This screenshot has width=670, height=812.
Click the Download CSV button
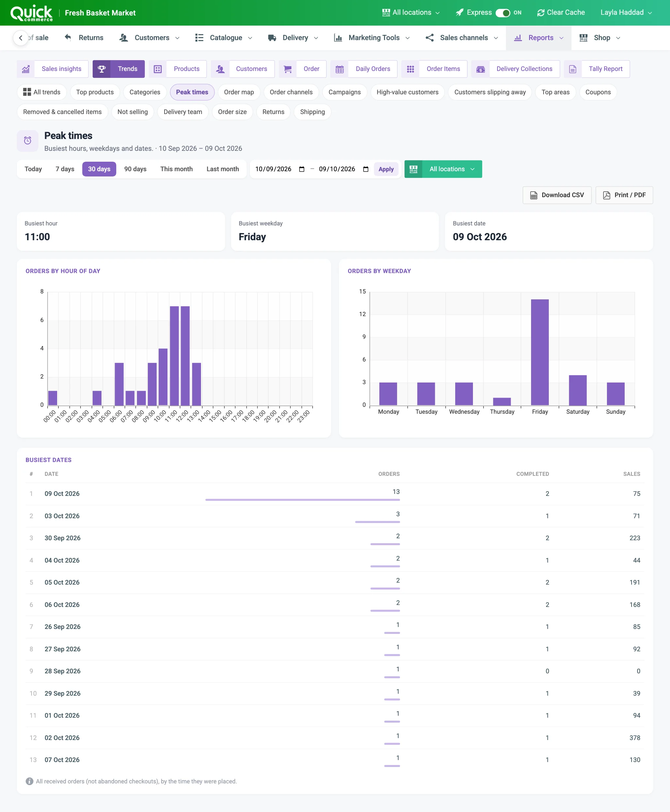coord(557,196)
